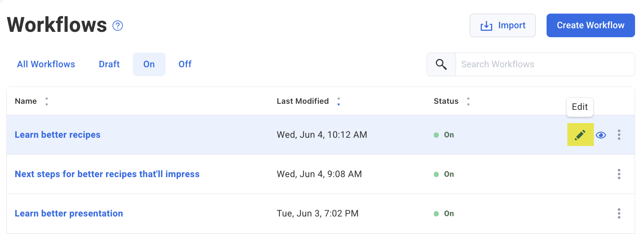
Task: Open three-dot menu for Next steps workflow
Action: coord(619,174)
